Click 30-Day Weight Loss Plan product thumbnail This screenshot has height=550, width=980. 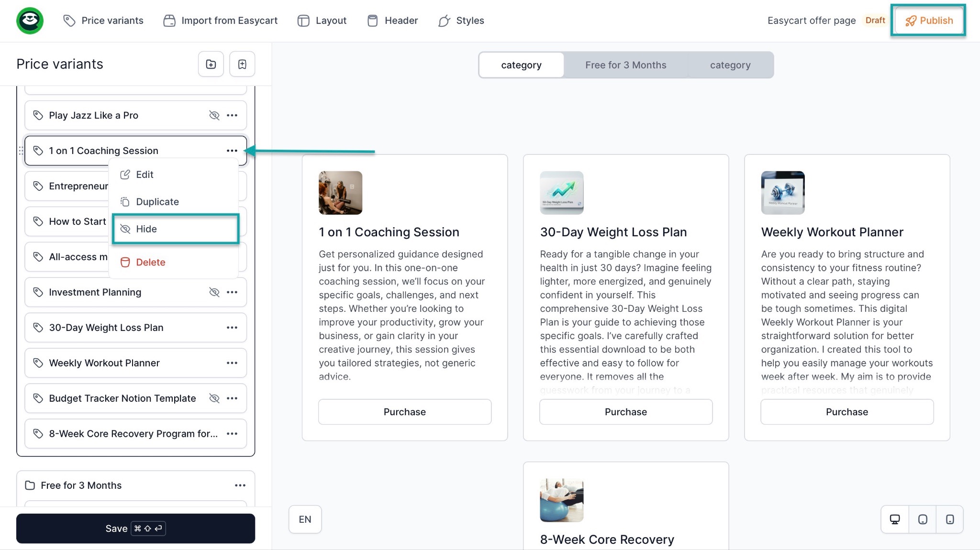point(561,193)
